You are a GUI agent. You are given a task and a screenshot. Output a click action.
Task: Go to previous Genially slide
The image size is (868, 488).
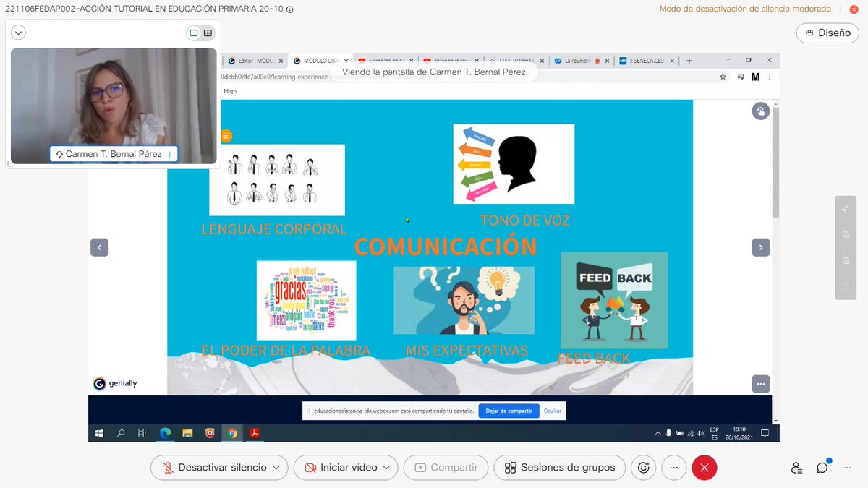(99, 247)
